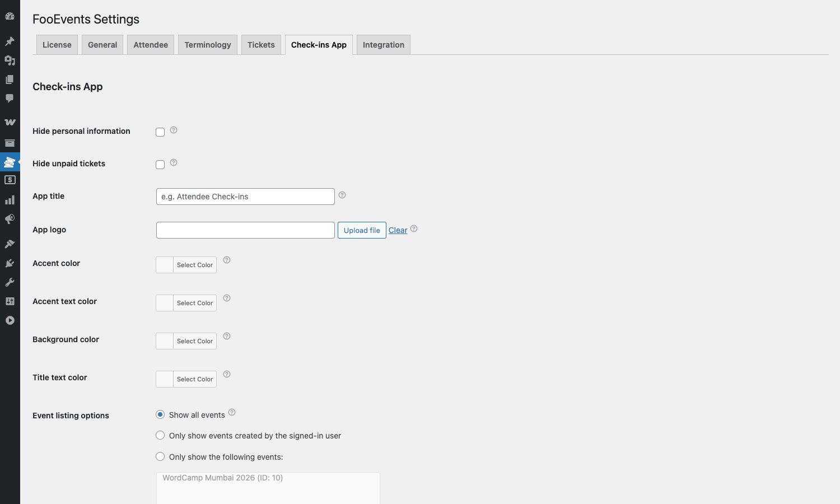The height and width of the screenshot is (504, 840).
Task: Open Plugins plug sidebar icon
Action: [x=10, y=263]
